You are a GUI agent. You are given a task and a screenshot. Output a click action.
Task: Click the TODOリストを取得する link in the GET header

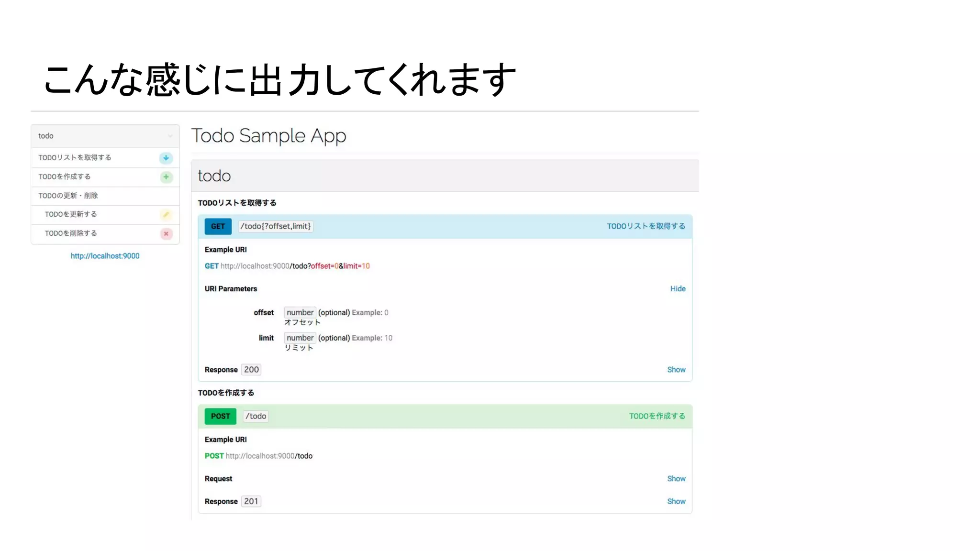[646, 226]
